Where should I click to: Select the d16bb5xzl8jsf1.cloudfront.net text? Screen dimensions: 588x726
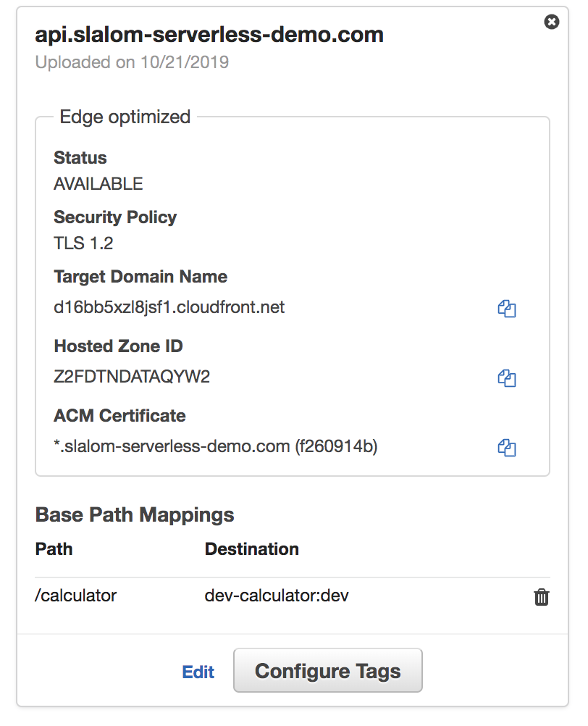coord(169,307)
